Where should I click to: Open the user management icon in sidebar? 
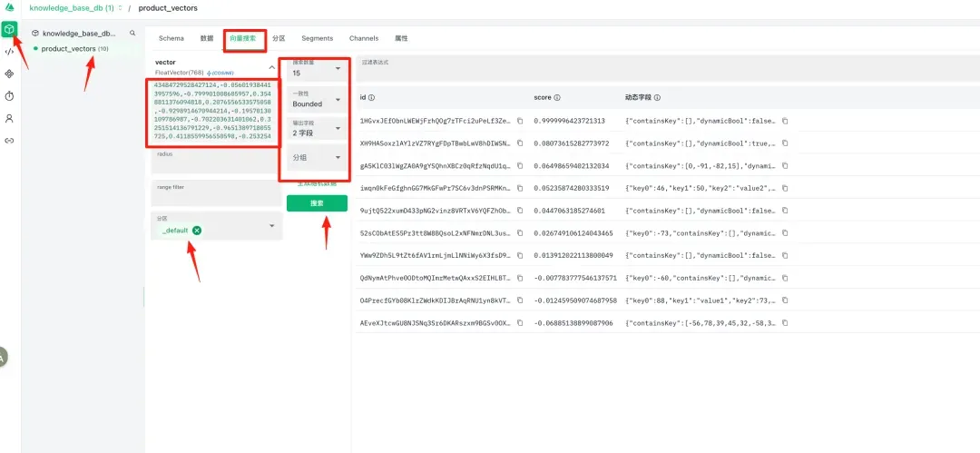[x=9, y=118]
